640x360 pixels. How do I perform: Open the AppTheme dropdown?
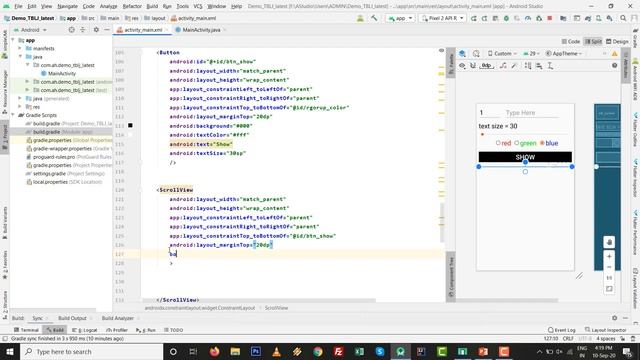pyautogui.click(x=564, y=53)
